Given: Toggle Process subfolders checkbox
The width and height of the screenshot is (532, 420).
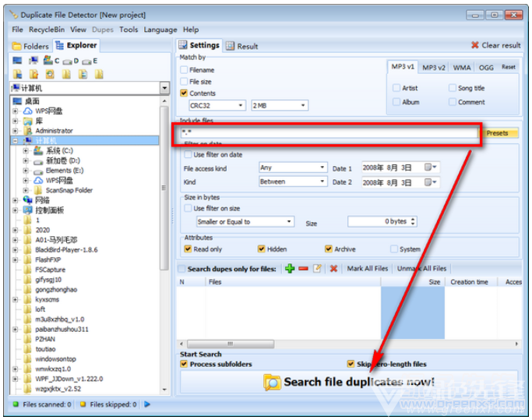Looking at the screenshot, I should (184, 364).
